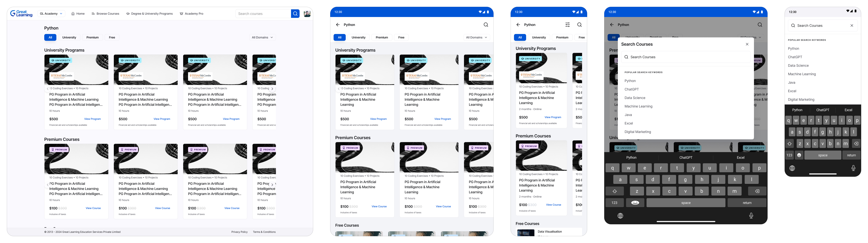The height and width of the screenshot is (243, 868).
Task: Click the first View Program link on desktop
Action: (92, 119)
